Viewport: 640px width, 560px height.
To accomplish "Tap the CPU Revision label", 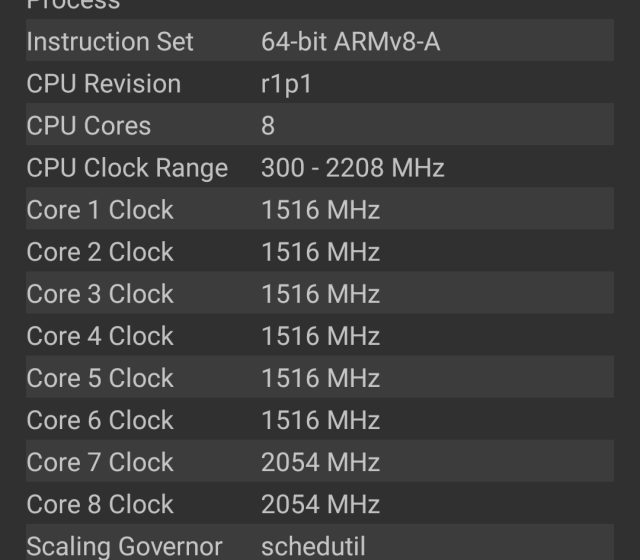I will [104, 84].
